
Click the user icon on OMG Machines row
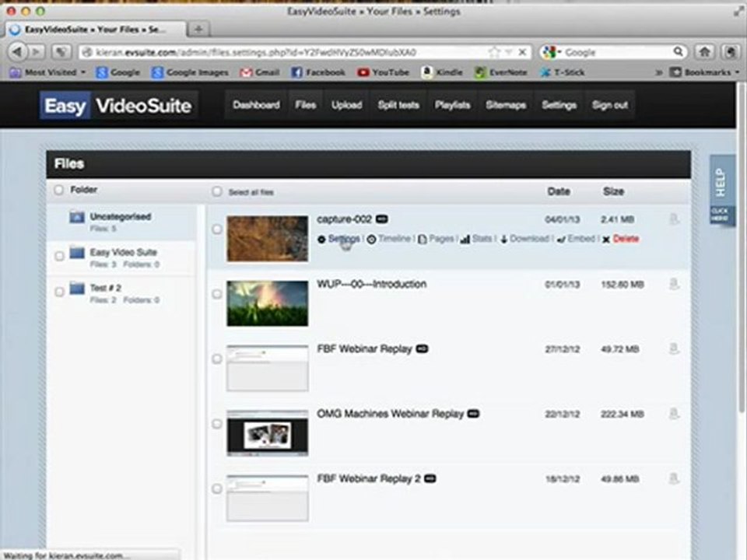pyautogui.click(x=674, y=414)
